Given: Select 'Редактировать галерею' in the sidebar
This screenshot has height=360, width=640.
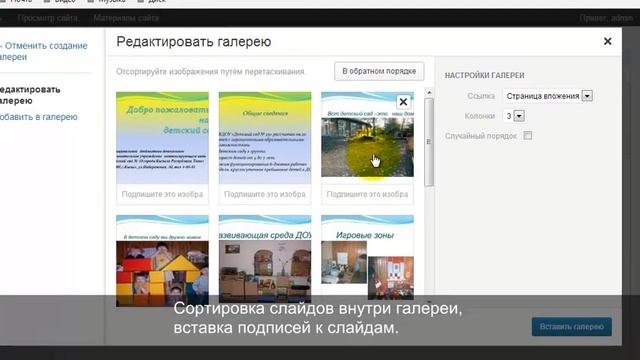Looking at the screenshot, I should point(29,95).
